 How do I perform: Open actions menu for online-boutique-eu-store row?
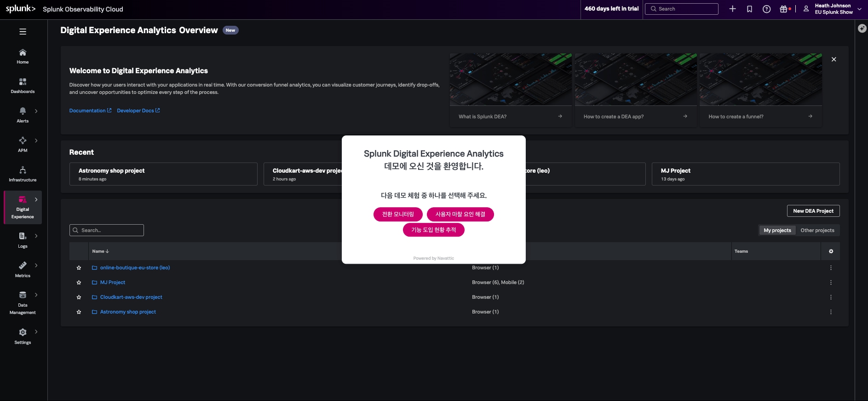831,268
